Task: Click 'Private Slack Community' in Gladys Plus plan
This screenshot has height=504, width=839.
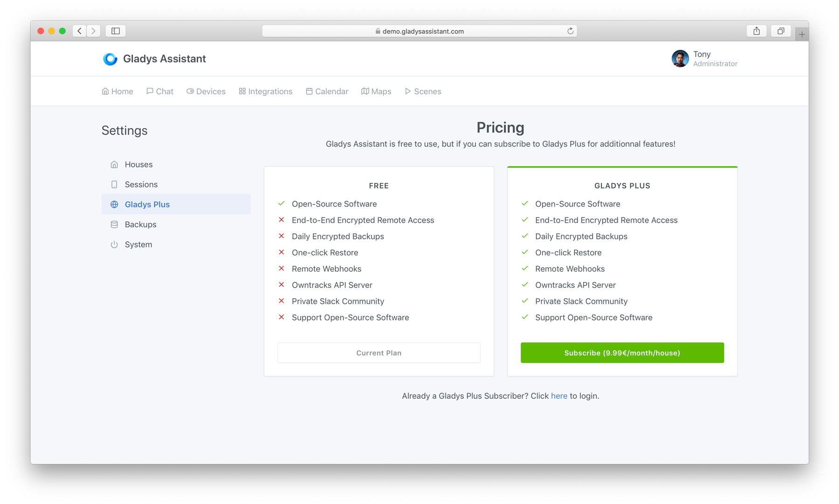Action: pos(581,301)
